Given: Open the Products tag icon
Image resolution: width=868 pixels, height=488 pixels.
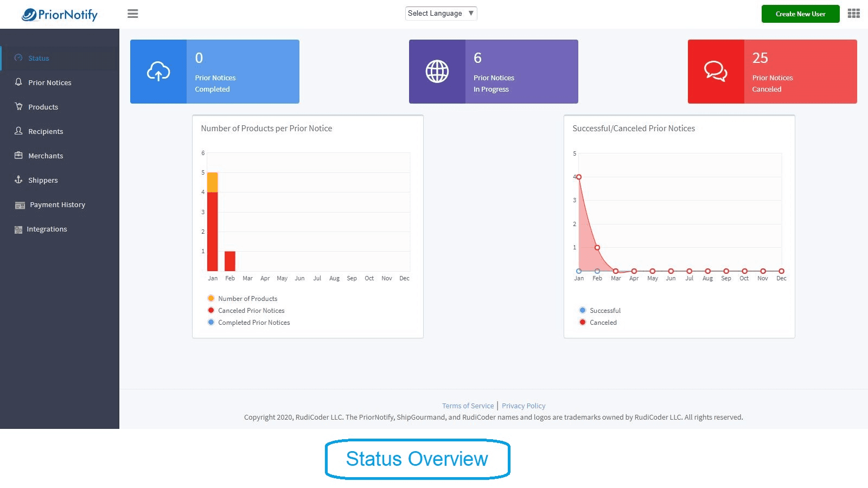Looking at the screenshot, I should click(x=18, y=106).
